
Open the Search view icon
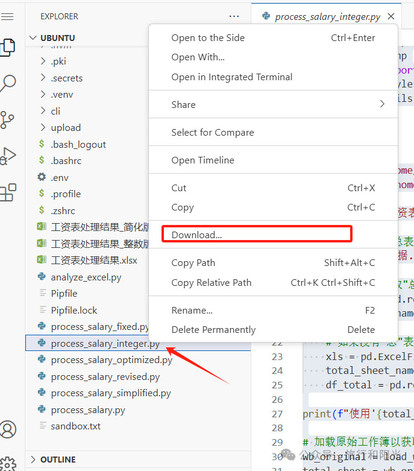click(8, 83)
